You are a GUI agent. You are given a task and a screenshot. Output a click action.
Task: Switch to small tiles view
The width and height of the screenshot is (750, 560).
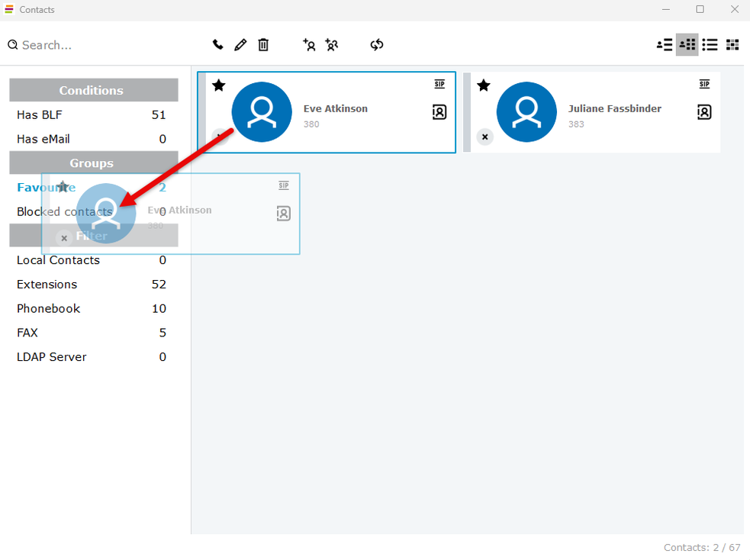pos(732,45)
